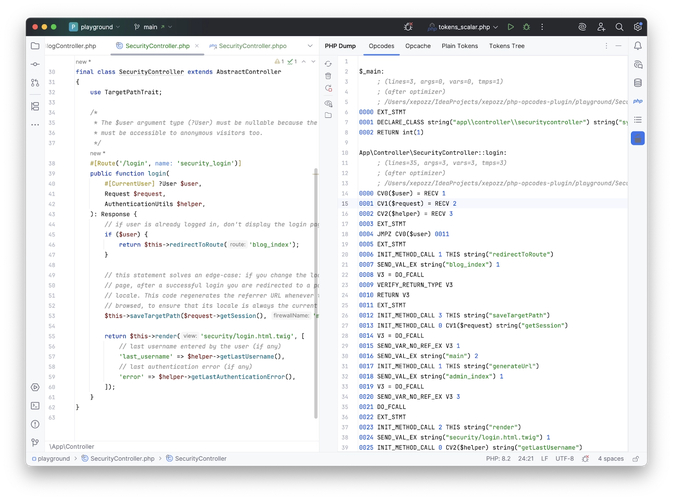673x500 pixels.
Task: Go to previous highlighted error arrow
Action: point(304,61)
